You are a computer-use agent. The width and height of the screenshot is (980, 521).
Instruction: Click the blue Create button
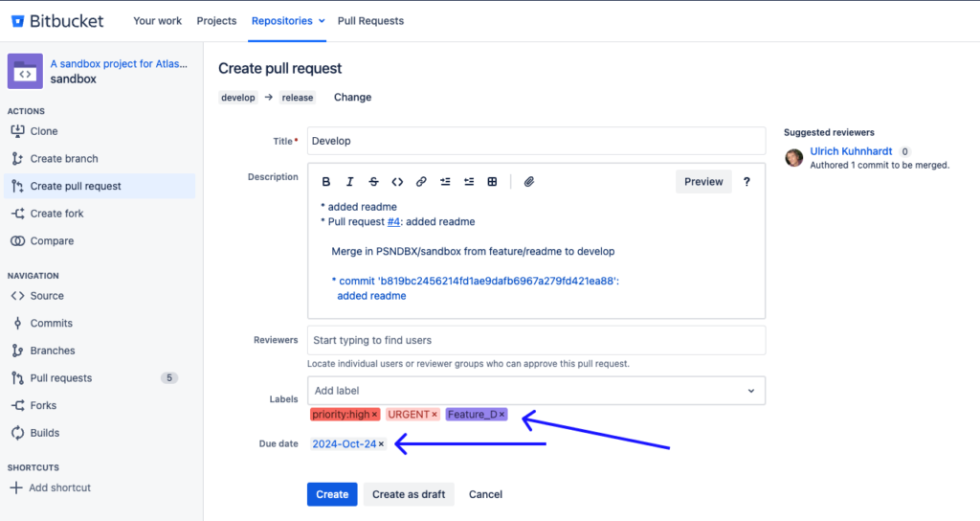point(332,494)
